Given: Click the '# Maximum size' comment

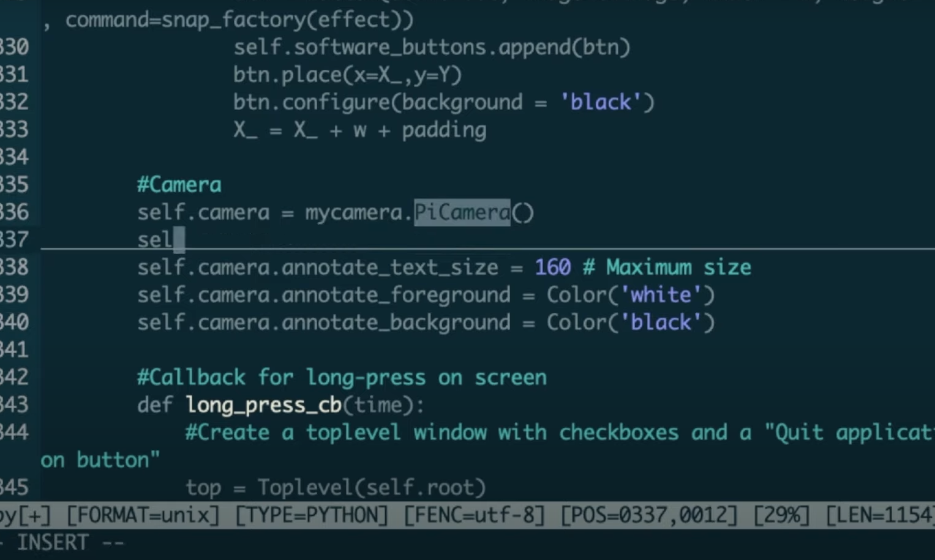Looking at the screenshot, I should pos(667,267).
